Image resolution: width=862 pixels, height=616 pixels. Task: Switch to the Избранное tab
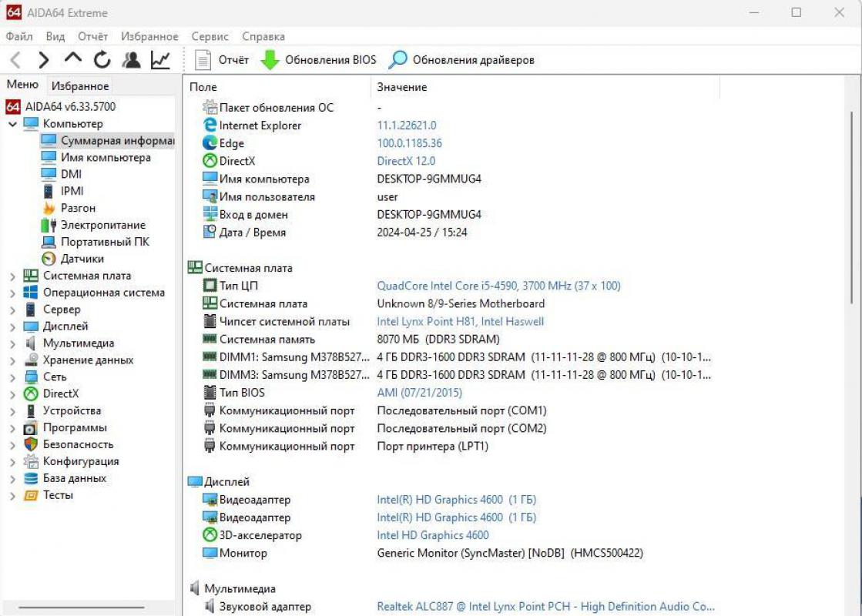[x=80, y=86]
